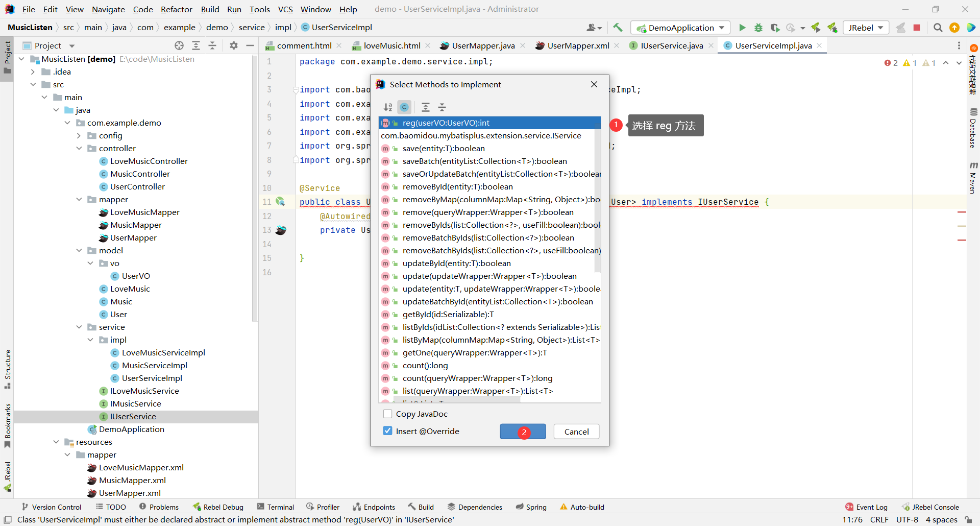Select save(entity:T):boolean in the method list
The width and height of the screenshot is (980, 526).
(443, 149)
